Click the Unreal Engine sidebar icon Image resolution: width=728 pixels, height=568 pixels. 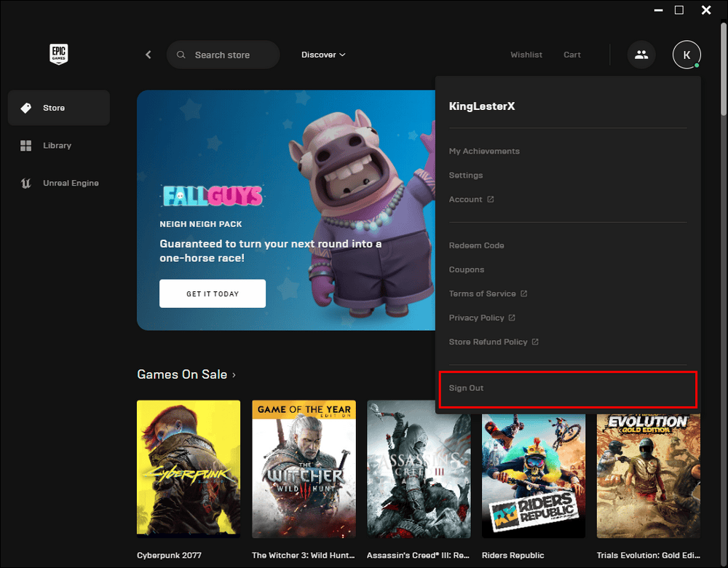click(25, 183)
